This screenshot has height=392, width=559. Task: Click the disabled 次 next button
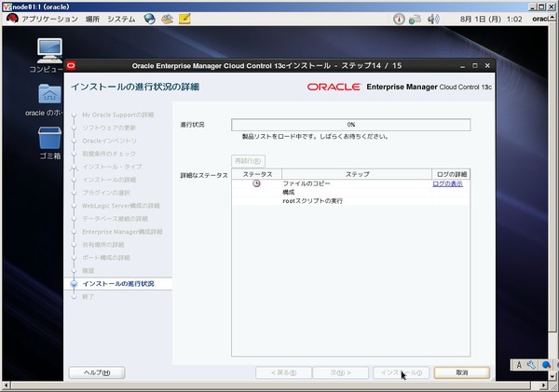tap(340, 372)
